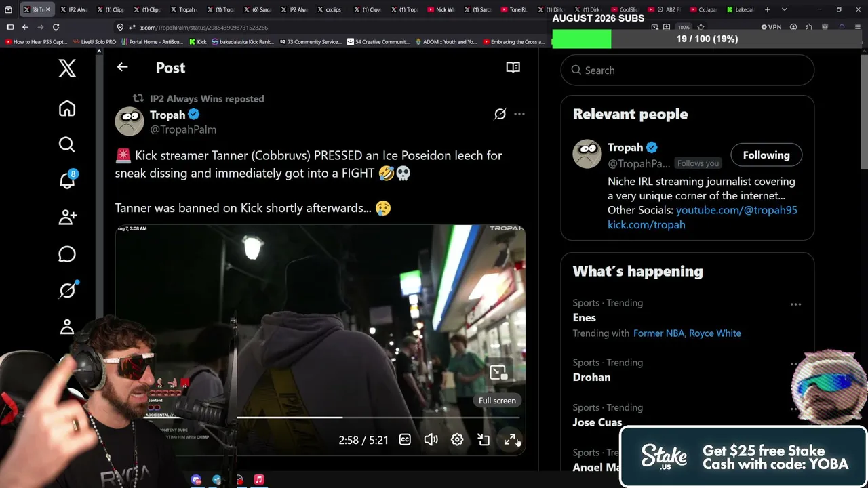
Task: Open Tropah's display name on the post
Action: click(x=167, y=115)
